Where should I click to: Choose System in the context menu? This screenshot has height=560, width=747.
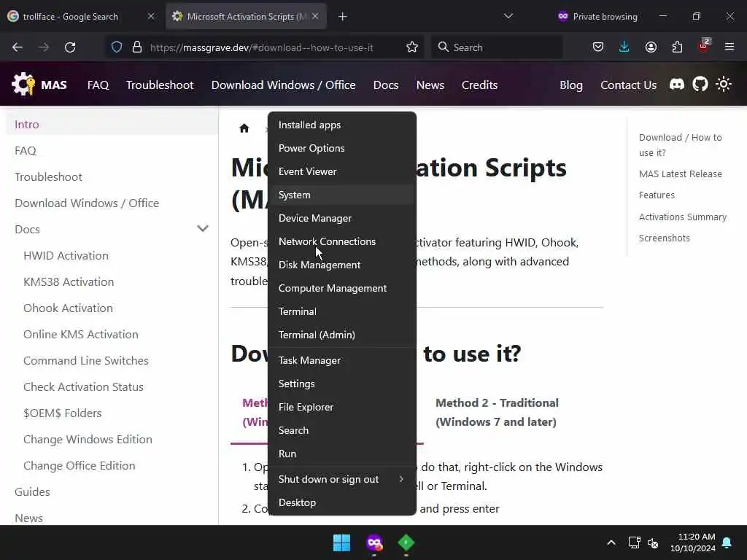pos(341,195)
